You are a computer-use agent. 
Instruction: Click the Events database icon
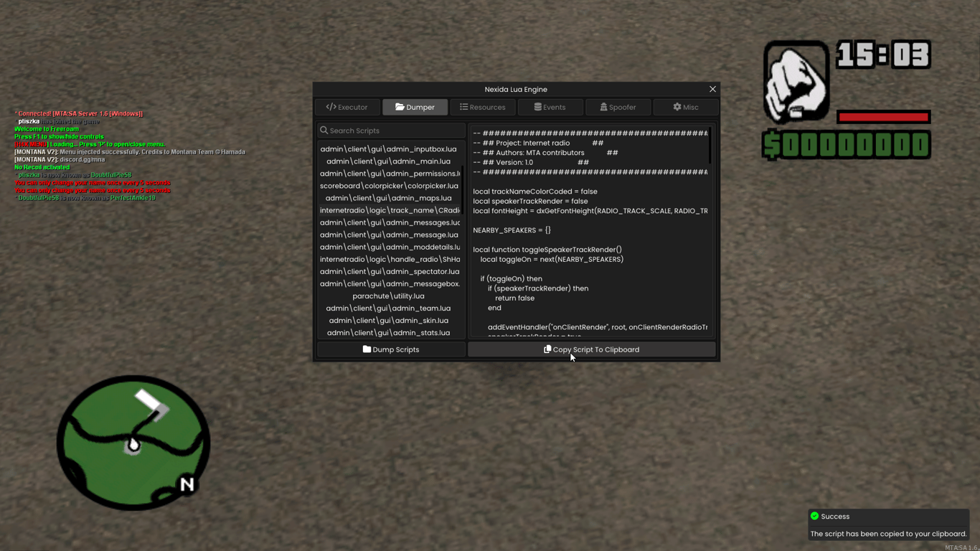coord(537,107)
